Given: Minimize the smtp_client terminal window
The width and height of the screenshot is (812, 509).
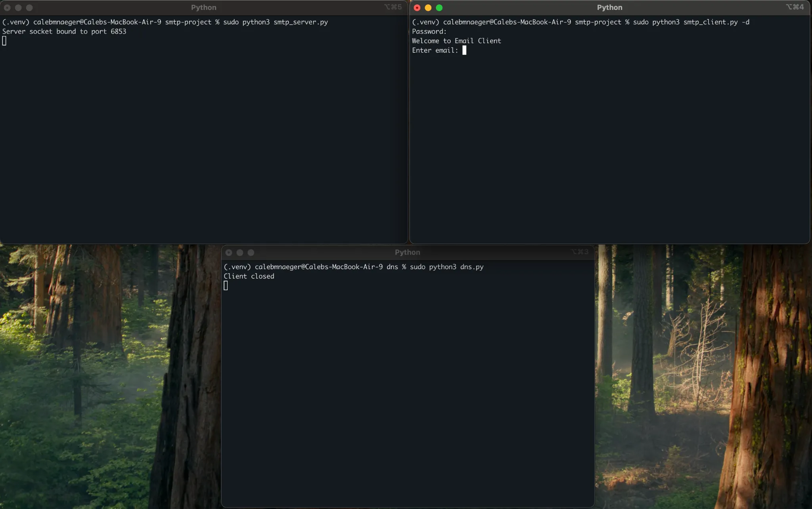Looking at the screenshot, I should (x=428, y=8).
